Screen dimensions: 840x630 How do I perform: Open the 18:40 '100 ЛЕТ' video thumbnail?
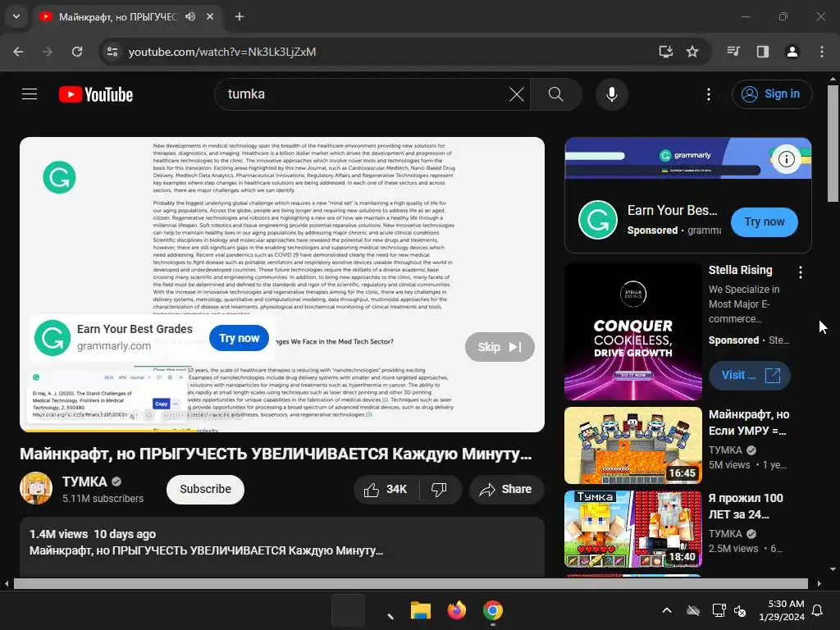[633, 529]
